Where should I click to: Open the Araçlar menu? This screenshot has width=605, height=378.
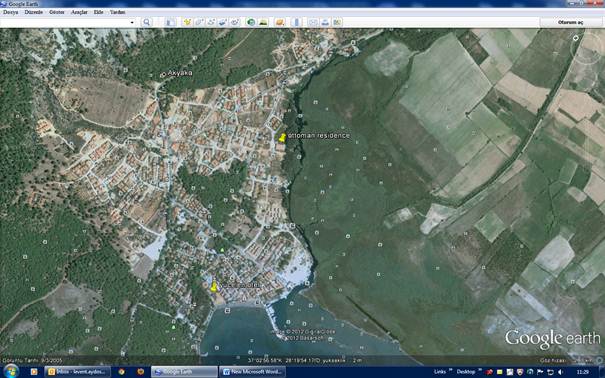[79, 12]
